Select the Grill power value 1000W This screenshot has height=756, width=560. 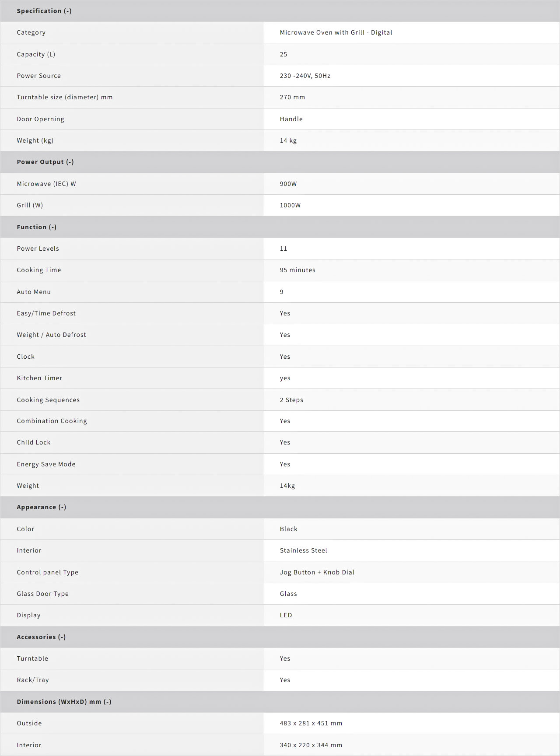tap(290, 205)
